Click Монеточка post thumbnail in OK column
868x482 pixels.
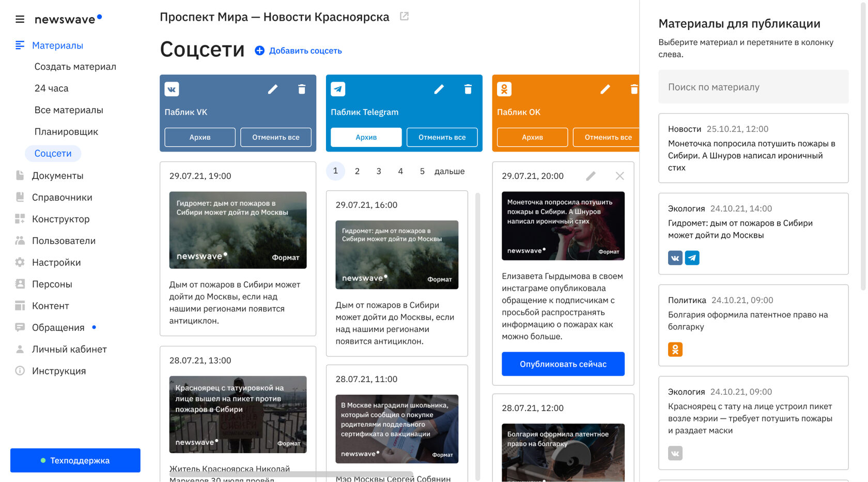tap(563, 226)
